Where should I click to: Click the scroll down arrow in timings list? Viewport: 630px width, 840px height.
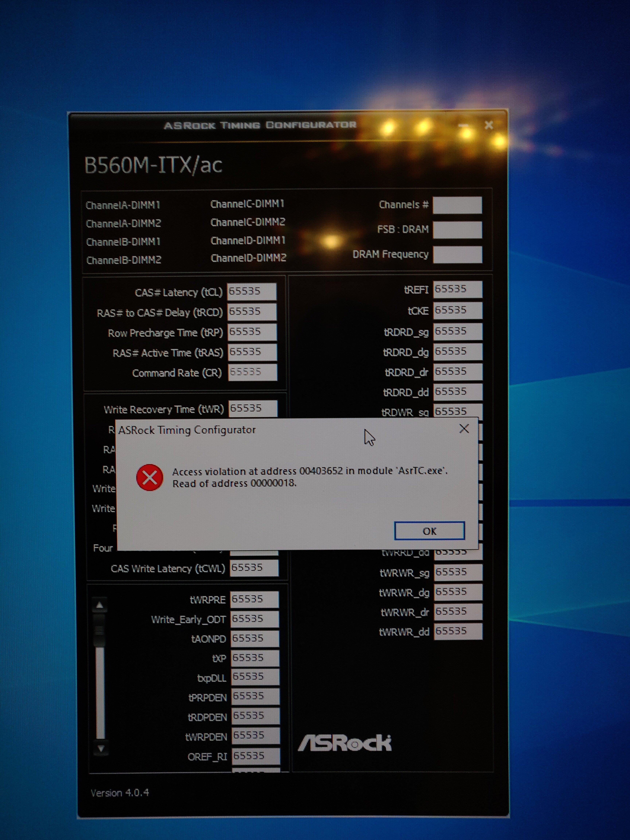pos(101,748)
